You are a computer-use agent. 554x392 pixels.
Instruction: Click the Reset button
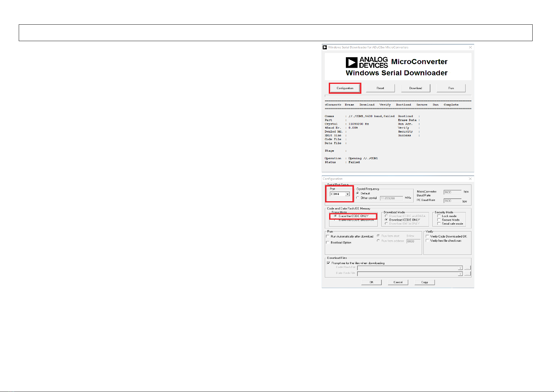(380, 88)
